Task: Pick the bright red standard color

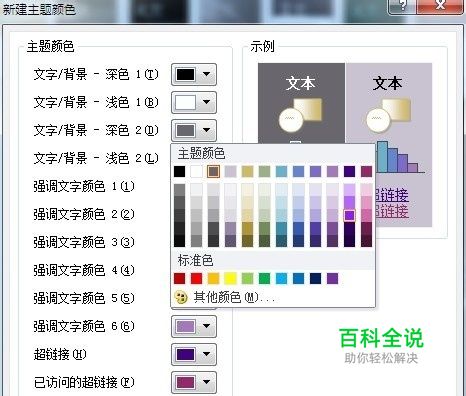Action: [196, 278]
